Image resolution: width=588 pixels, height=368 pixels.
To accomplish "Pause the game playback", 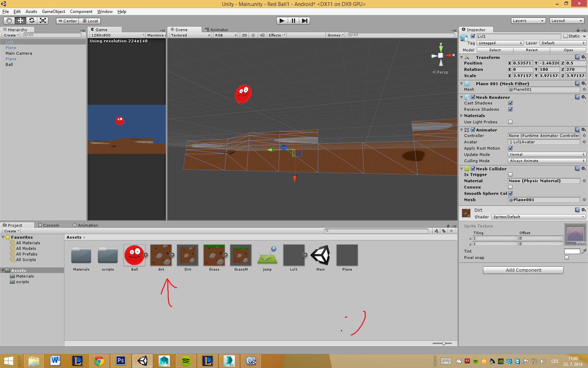I will click(x=293, y=21).
